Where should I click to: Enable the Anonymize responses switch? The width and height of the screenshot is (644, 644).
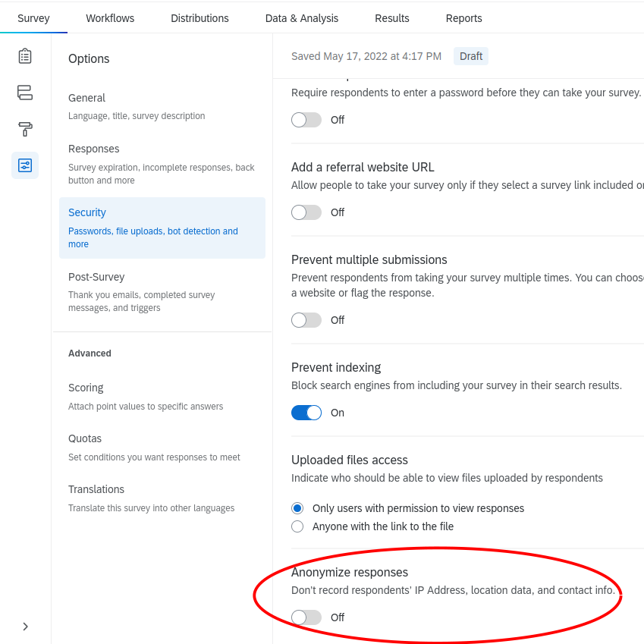pyautogui.click(x=306, y=617)
